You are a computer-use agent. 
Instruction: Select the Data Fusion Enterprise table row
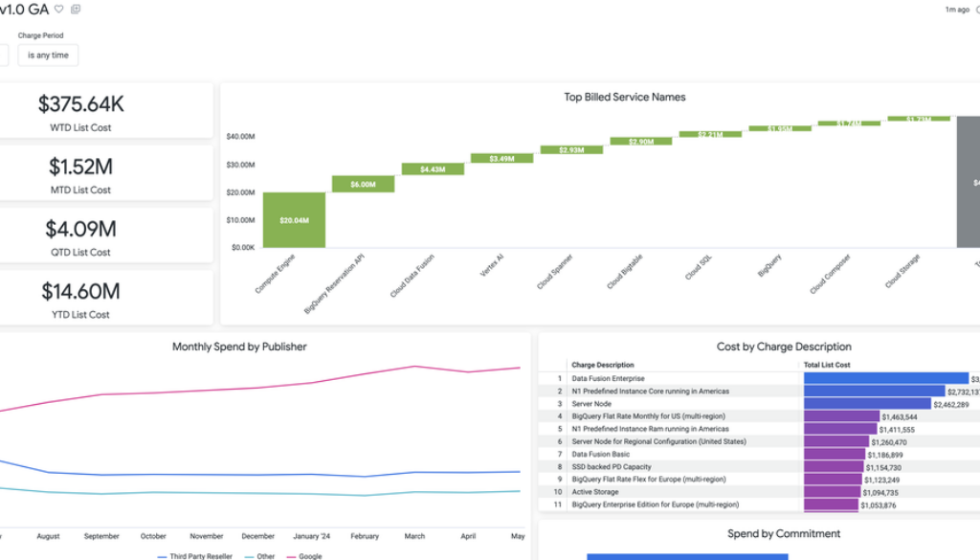point(608,379)
